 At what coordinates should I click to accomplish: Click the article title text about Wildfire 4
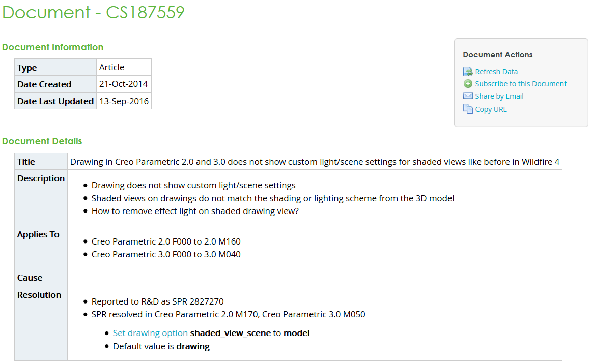315,162
